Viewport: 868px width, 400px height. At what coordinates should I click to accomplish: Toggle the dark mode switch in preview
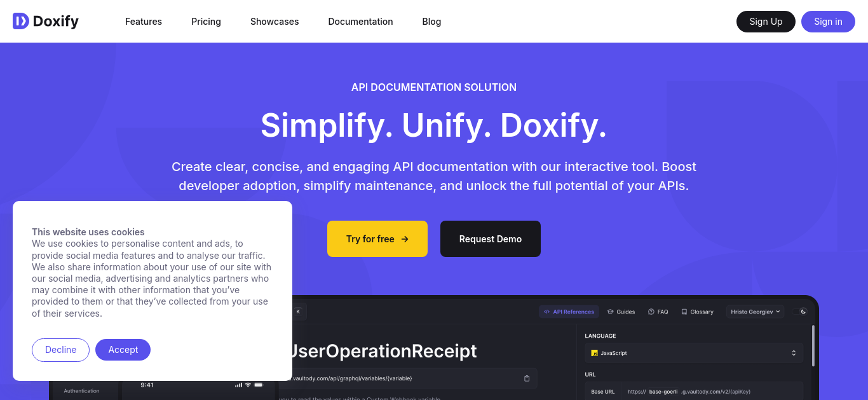(x=800, y=312)
